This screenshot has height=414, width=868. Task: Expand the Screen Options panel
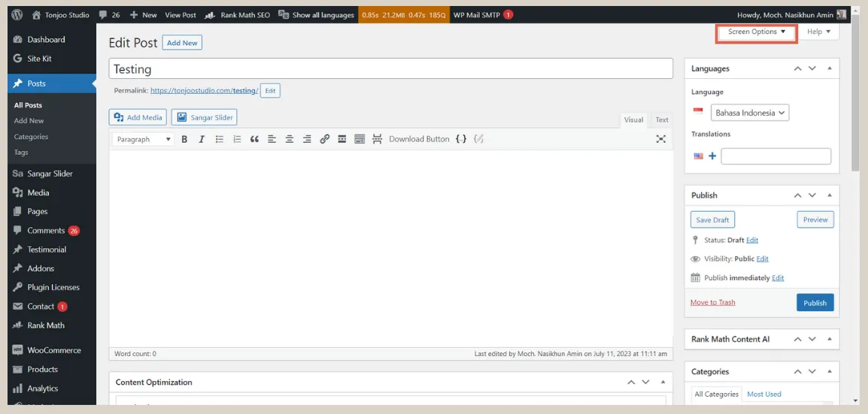(x=757, y=32)
